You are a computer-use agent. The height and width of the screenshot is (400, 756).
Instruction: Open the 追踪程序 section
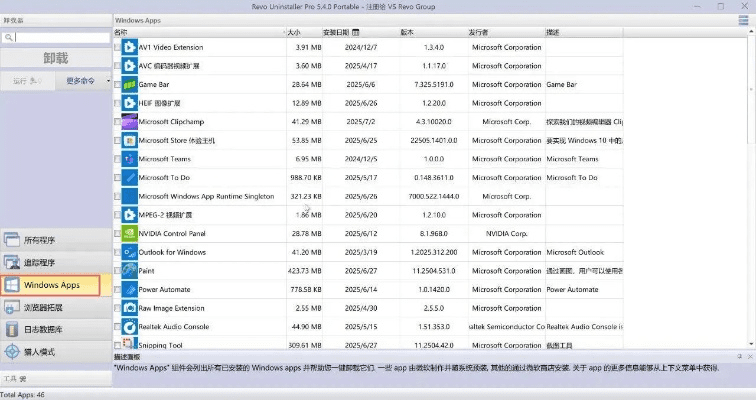pyautogui.click(x=56, y=262)
